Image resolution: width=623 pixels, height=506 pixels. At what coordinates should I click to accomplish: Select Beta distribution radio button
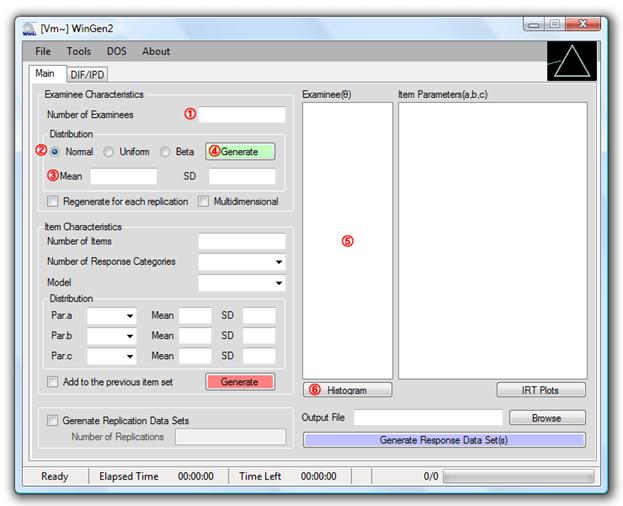pyautogui.click(x=165, y=152)
